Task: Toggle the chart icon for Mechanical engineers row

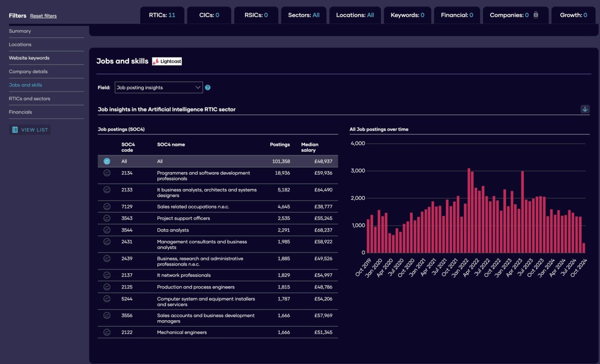Action: point(107,332)
